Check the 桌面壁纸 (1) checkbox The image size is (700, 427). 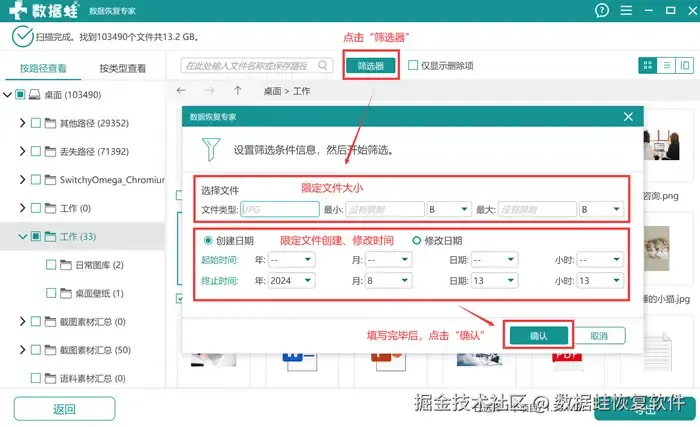click(51, 293)
